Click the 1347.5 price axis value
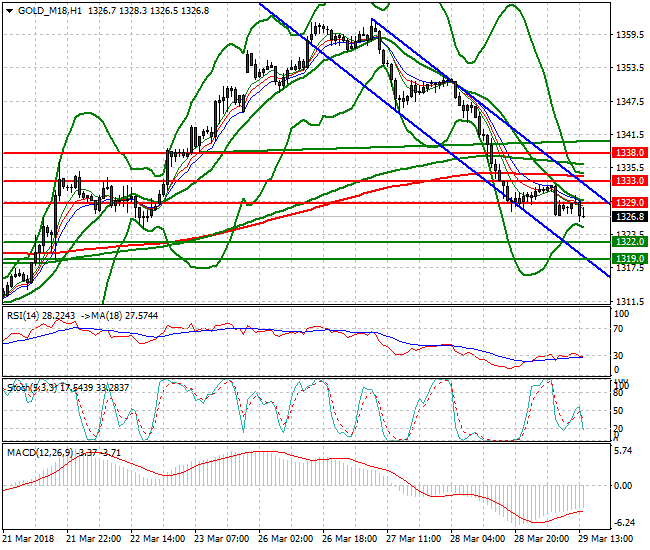This screenshot has width=650, height=550. pos(630,102)
